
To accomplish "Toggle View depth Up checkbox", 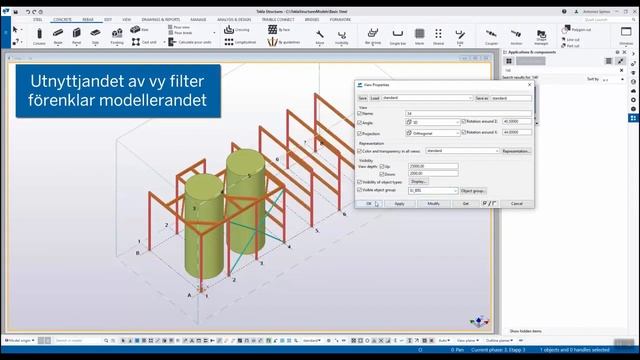I will pos(382,167).
